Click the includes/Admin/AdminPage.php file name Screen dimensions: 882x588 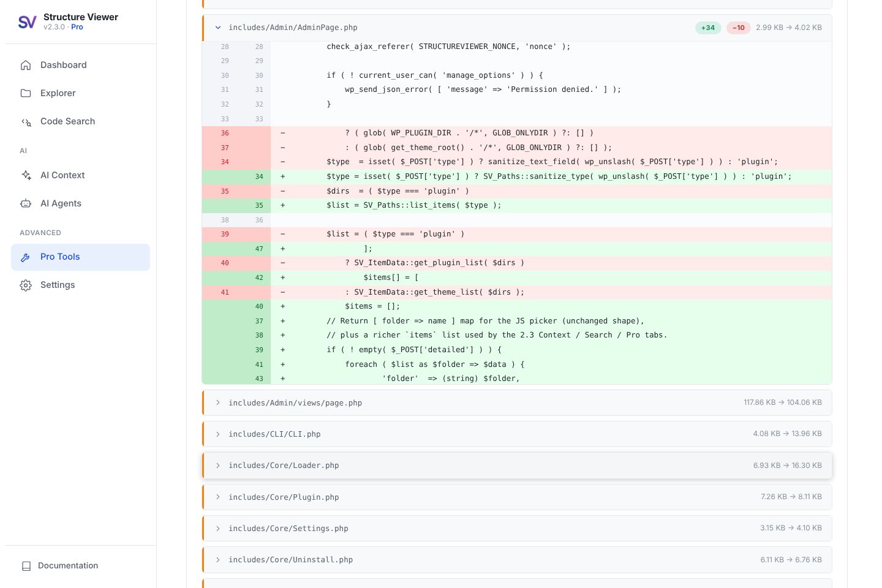(293, 28)
